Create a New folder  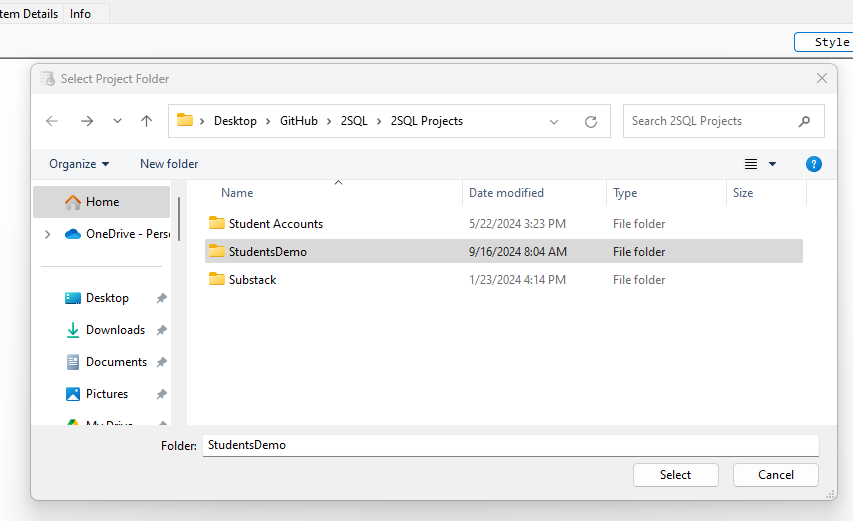169,164
